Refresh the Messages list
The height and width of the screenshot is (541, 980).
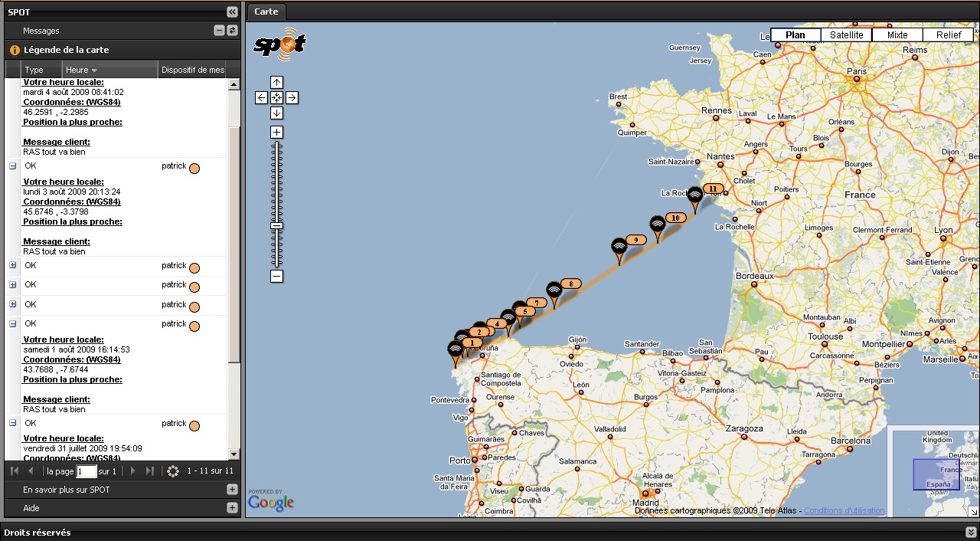[233, 31]
